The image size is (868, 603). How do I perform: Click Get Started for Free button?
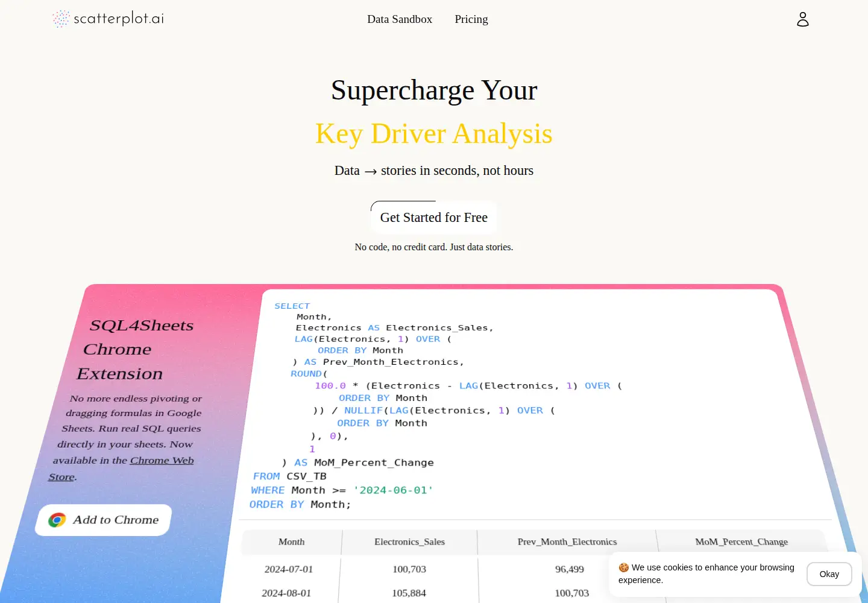point(434,218)
